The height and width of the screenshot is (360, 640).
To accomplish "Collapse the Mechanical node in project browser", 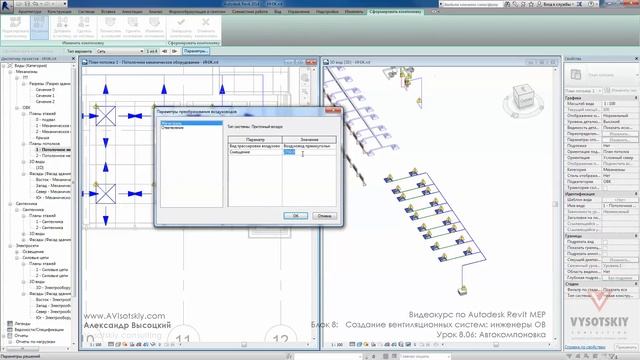I will pyautogui.click(x=10, y=71).
